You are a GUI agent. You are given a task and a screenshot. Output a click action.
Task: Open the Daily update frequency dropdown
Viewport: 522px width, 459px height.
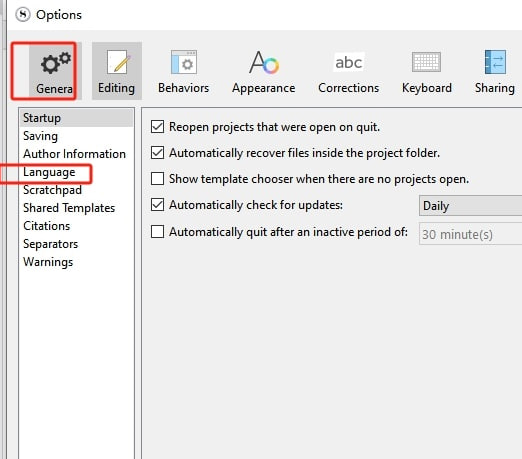pyautogui.click(x=470, y=206)
